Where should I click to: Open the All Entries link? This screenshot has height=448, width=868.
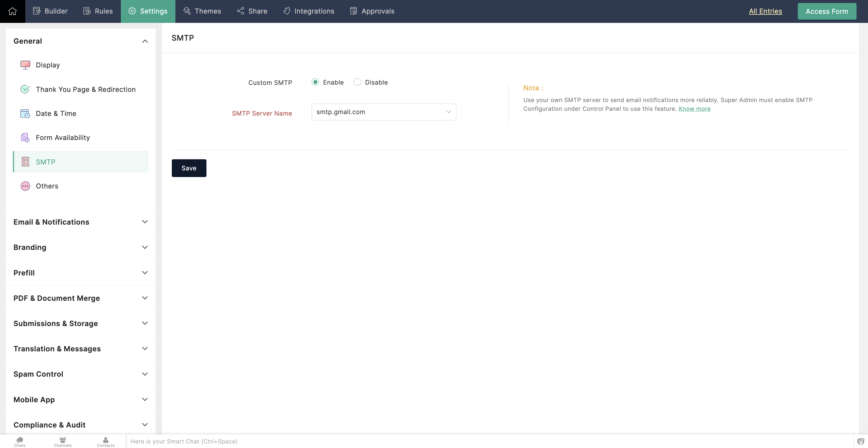click(x=765, y=11)
